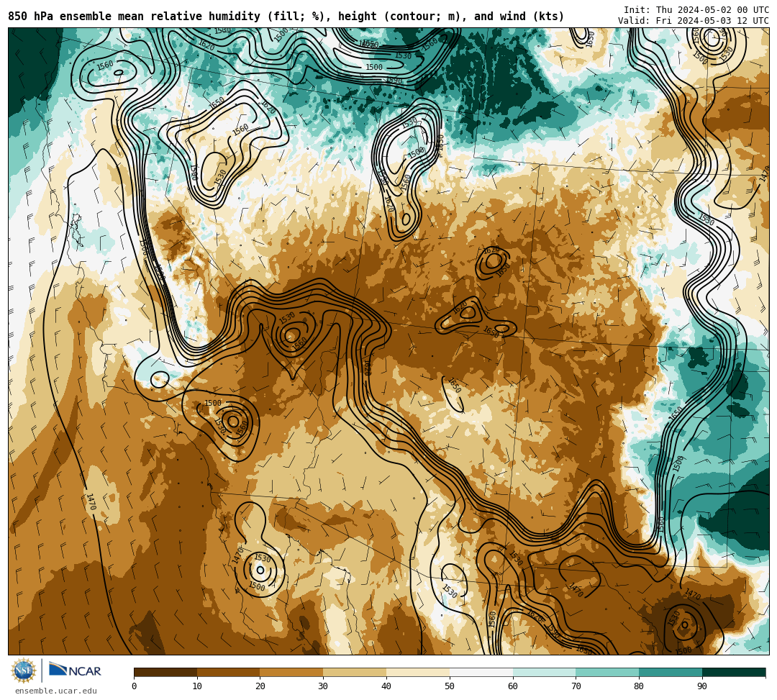The image size is (777, 700).
Task: Pick the darkest brown 0–10 colorbar segment
Action: point(165,672)
